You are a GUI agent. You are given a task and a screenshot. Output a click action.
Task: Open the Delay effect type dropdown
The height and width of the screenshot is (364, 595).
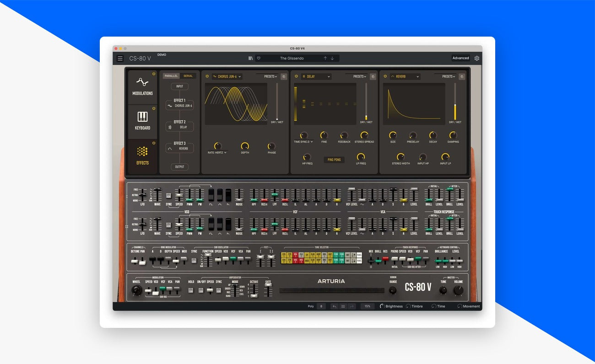[x=316, y=77]
